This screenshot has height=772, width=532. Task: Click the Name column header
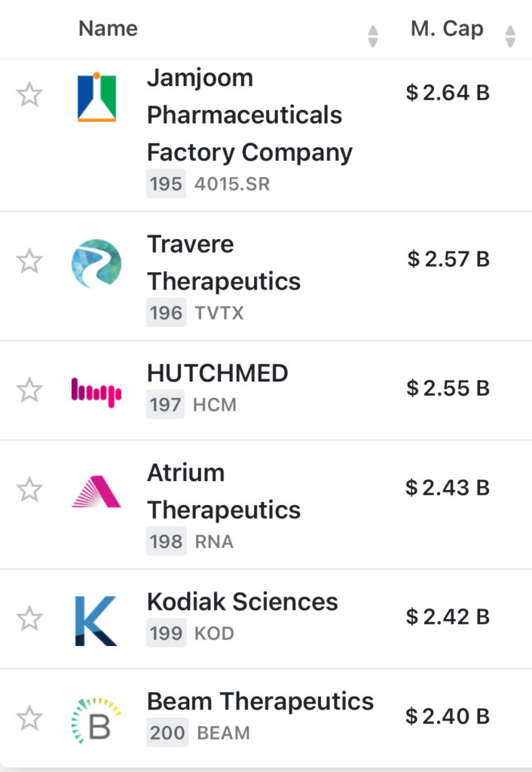click(108, 29)
